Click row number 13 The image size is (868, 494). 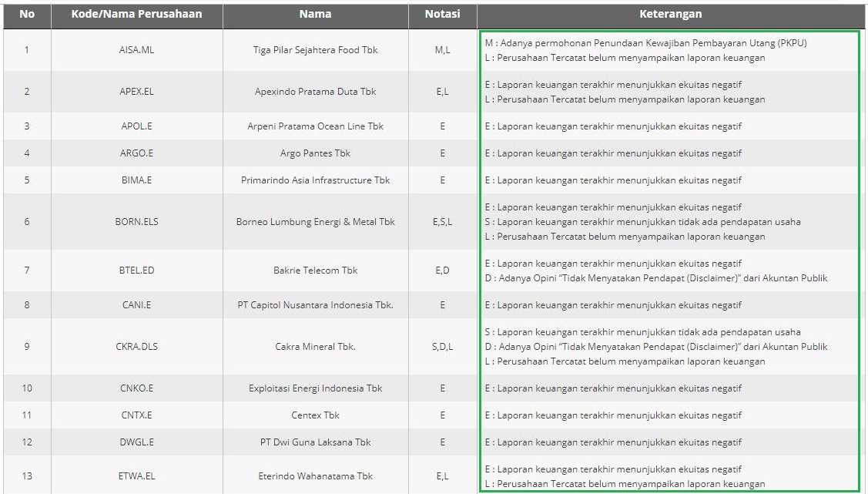[x=26, y=476]
